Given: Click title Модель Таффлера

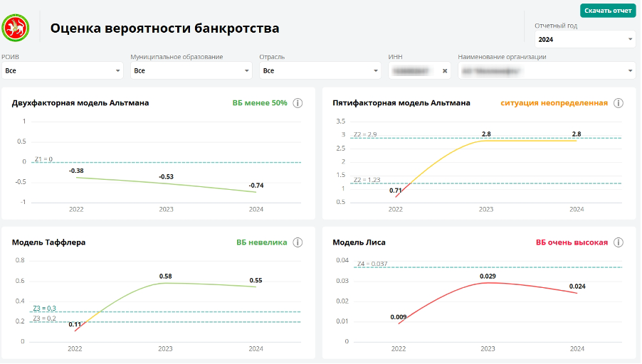Looking at the screenshot, I should coord(48,242).
